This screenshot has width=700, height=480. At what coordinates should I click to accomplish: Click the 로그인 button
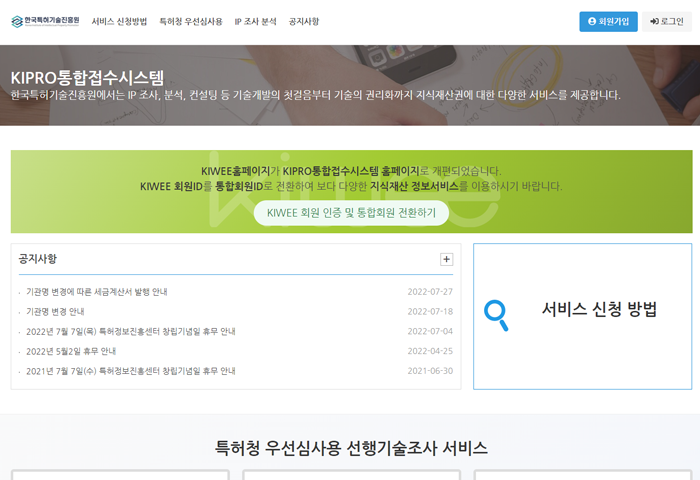[667, 21]
